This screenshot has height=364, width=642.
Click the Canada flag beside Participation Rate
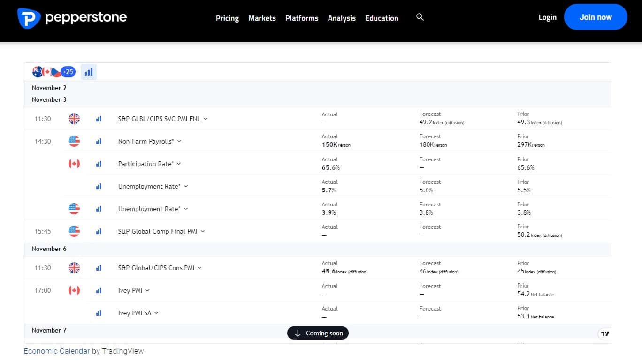(x=74, y=164)
